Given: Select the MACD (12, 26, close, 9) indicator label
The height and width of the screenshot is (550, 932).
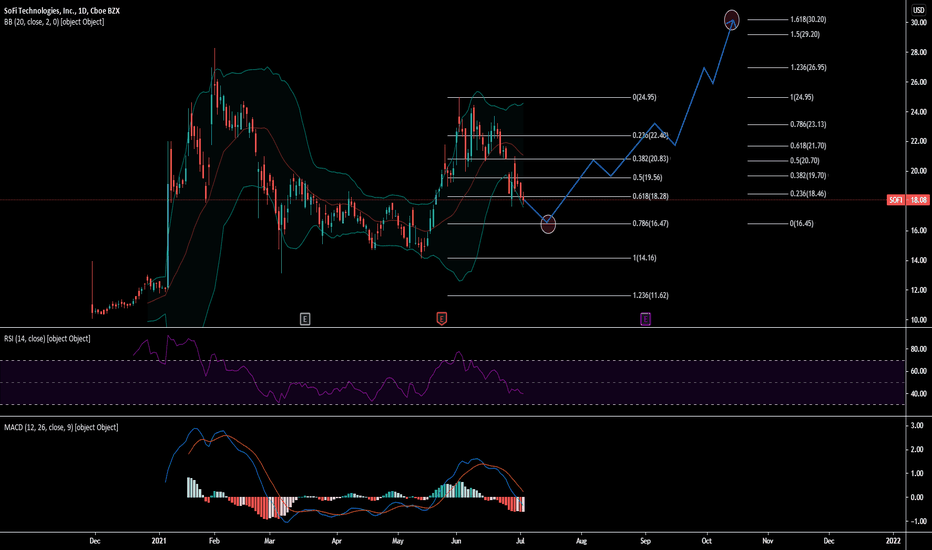Looking at the screenshot, I should coord(61,428).
